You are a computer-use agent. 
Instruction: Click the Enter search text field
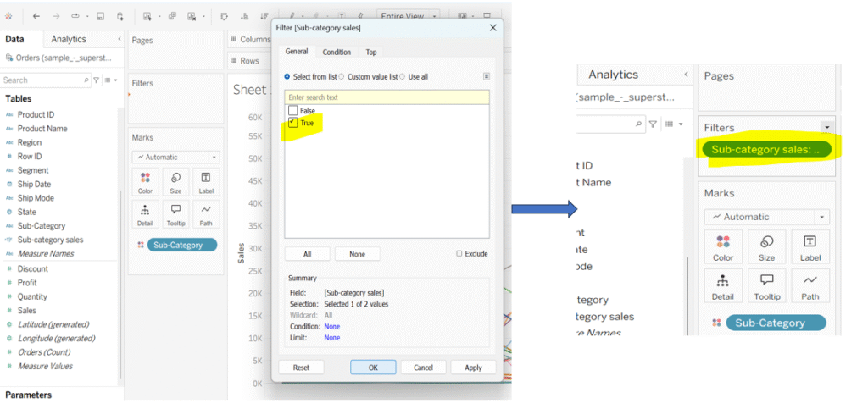point(387,97)
